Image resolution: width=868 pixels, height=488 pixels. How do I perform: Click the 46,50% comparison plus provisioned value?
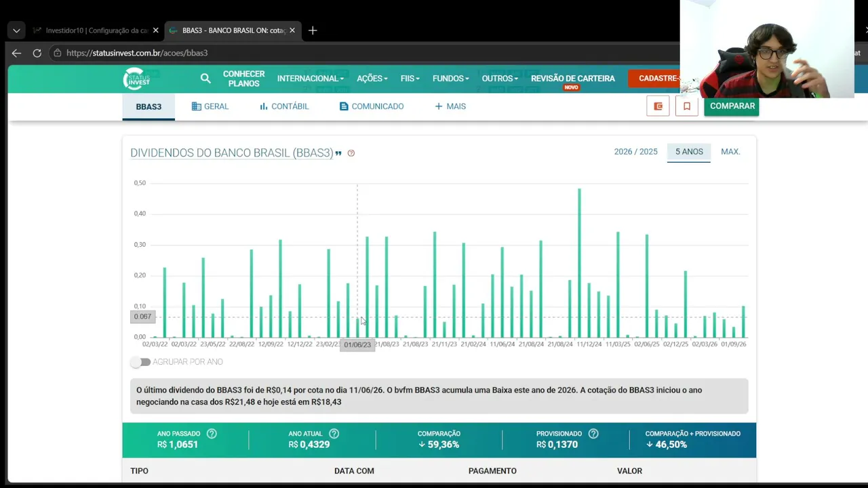[667, 445]
